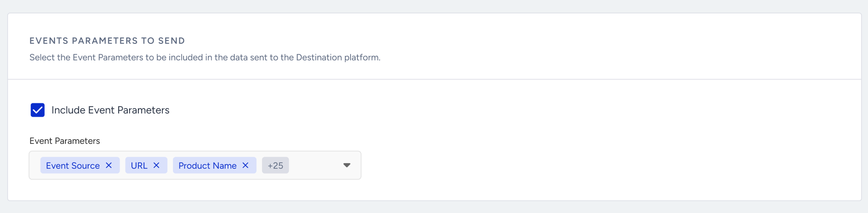
Task: Click the Event Parameters field label
Action: tap(65, 141)
